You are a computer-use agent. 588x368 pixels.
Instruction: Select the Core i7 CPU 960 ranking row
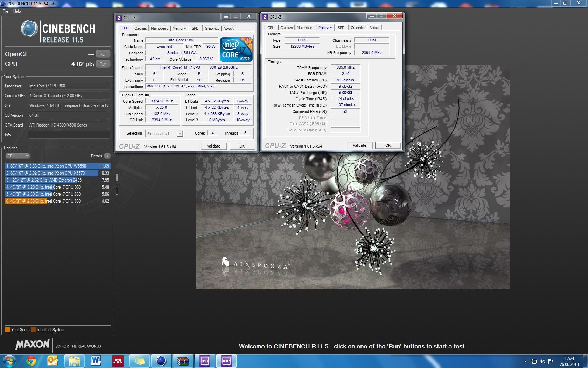58,187
